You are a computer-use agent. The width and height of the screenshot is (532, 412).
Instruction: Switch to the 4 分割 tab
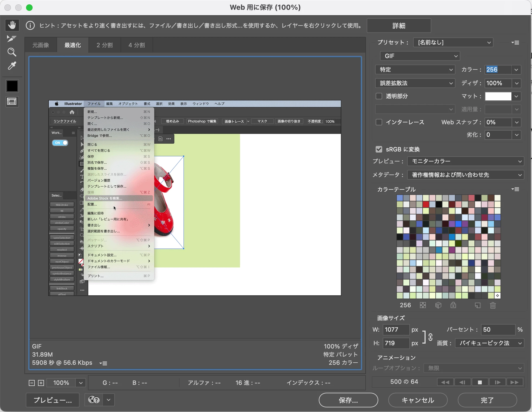point(137,45)
